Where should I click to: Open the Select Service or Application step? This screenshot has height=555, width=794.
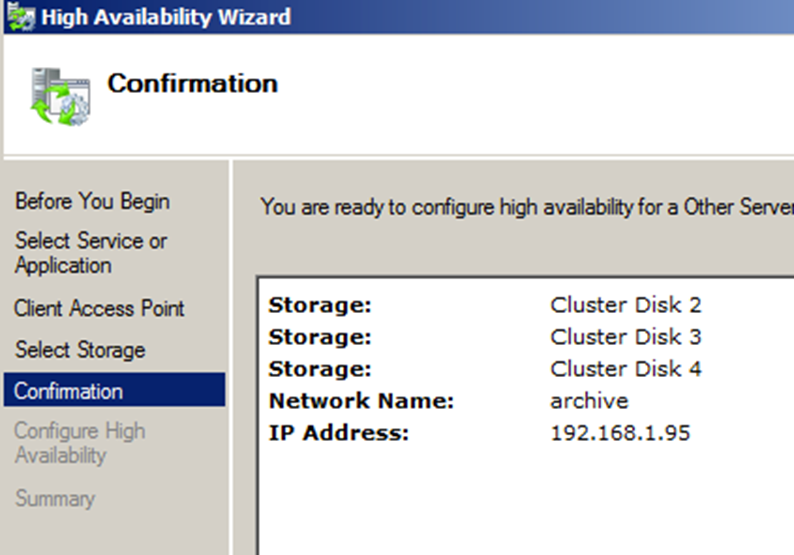[x=91, y=253]
